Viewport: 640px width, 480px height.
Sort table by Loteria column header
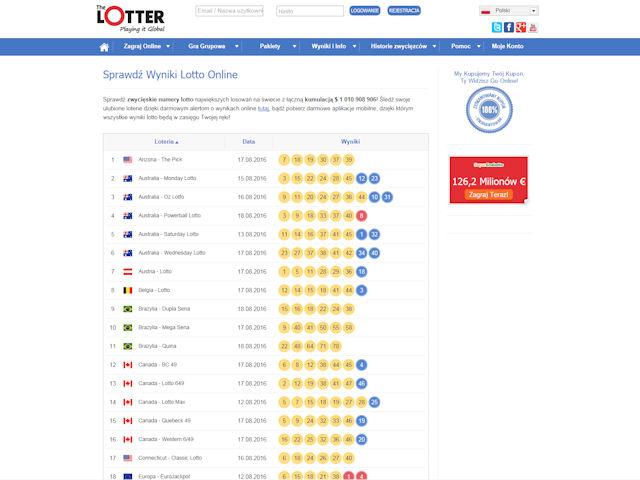point(165,142)
